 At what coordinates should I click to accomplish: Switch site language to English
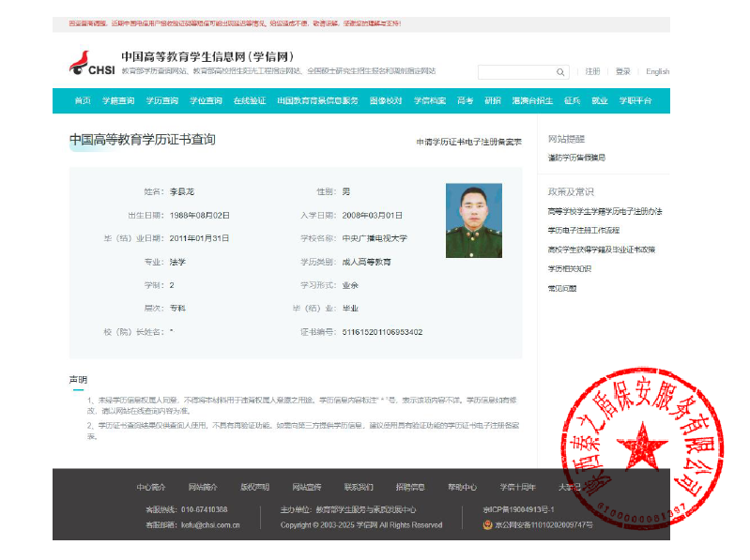click(x=658, y=71)
